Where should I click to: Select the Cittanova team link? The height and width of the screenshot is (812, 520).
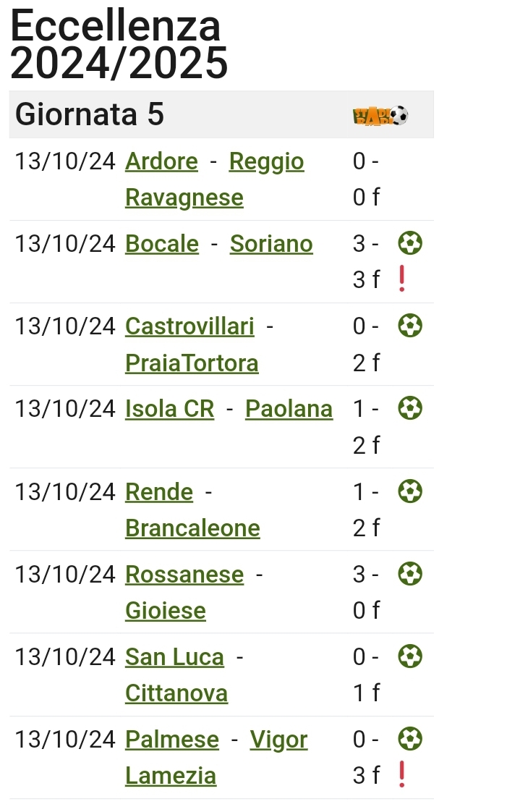(176, 693)
